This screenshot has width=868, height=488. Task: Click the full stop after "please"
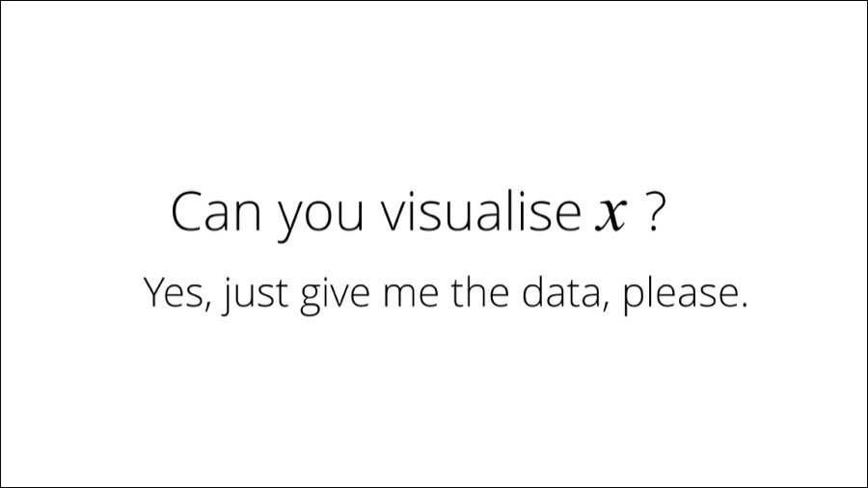744,305
